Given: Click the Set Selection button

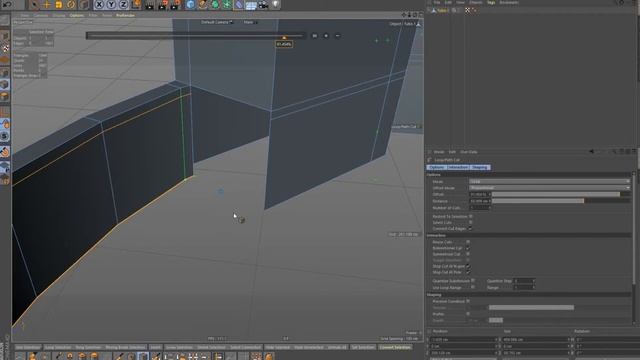Looking at the screenshot, I should (x=363, y=347).
